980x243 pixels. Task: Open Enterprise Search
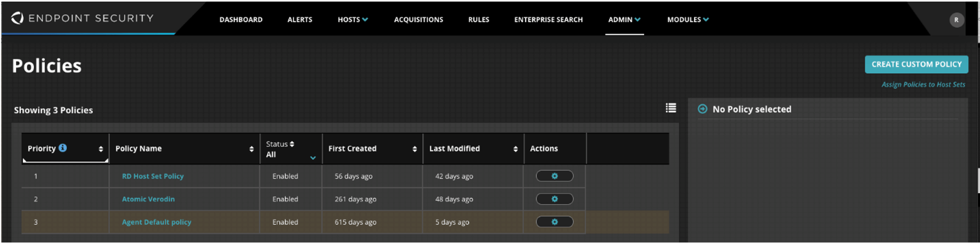click(x=548, y=19)
